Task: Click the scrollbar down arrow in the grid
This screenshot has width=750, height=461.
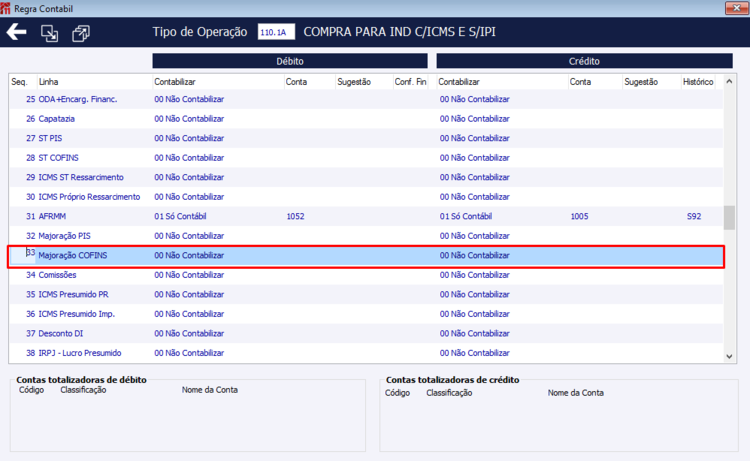Action: point(729,356)
